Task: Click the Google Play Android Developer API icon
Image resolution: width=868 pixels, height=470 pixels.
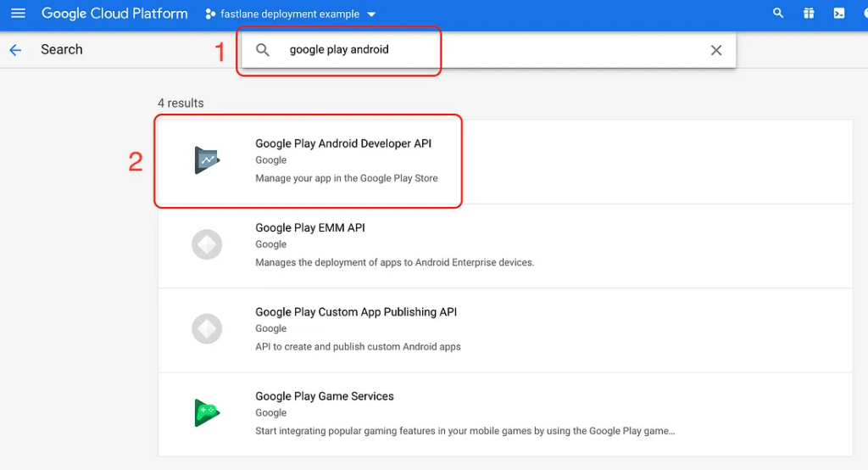Action: 207,160
